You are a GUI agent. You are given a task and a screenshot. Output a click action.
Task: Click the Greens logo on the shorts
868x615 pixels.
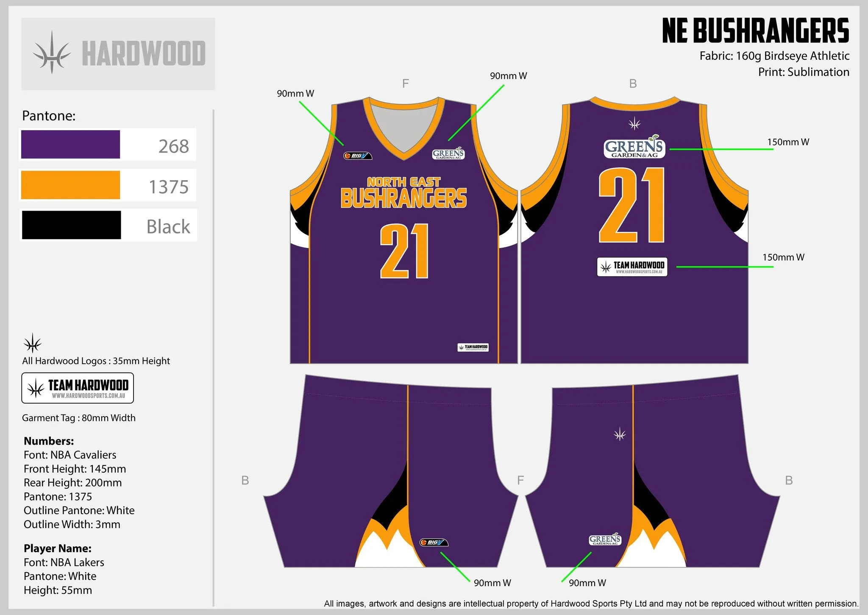pos(605,540)
